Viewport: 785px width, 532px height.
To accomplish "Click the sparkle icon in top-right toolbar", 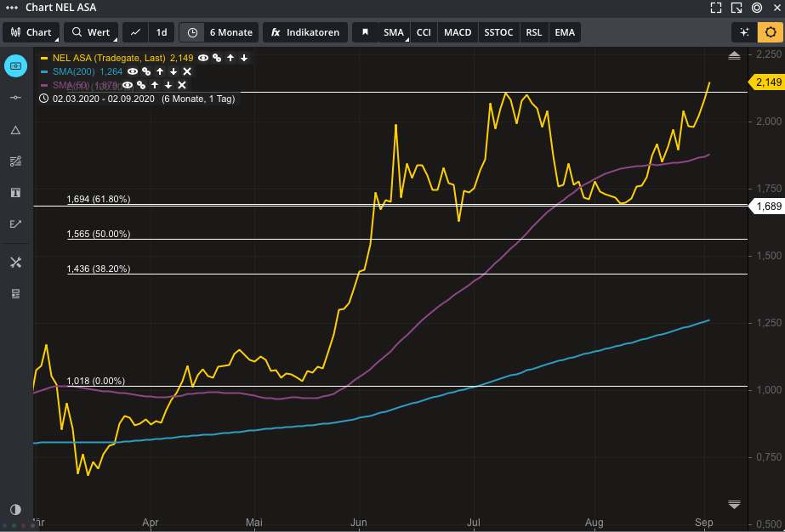I will [744, 33].
